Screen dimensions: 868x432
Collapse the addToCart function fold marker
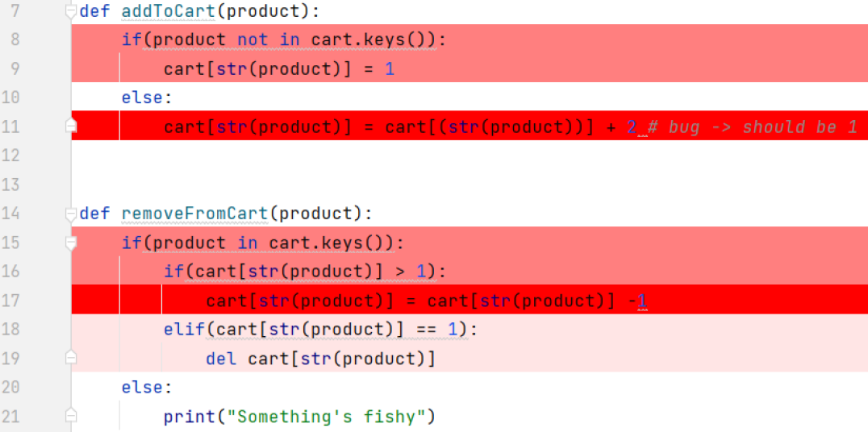72,12
